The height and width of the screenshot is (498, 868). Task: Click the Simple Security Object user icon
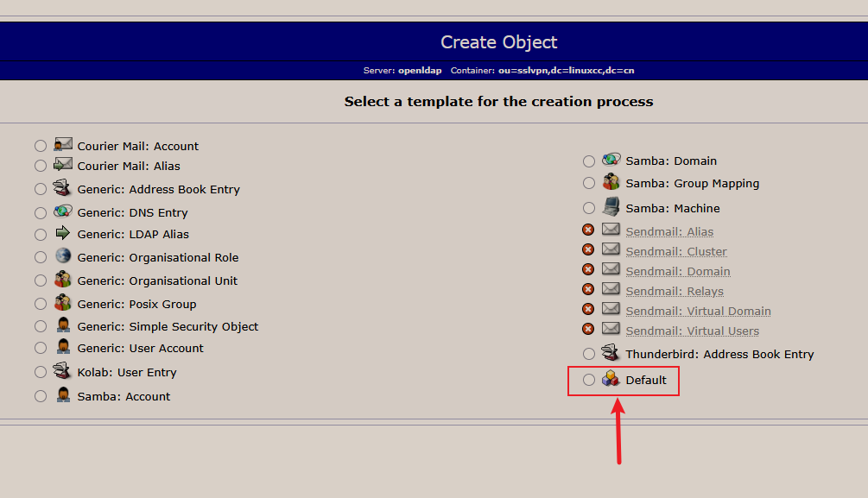click(x=64, y=325)
